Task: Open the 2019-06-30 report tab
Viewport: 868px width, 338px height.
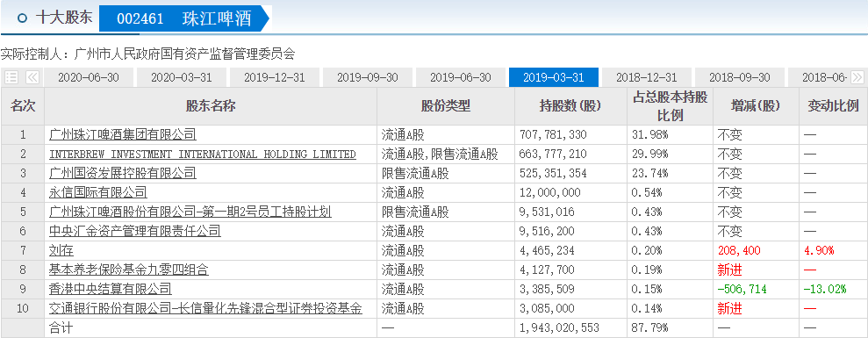Action: point(461,77)
